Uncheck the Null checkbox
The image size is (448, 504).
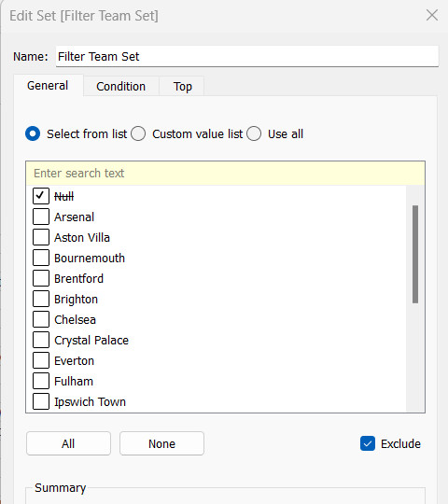41,196
